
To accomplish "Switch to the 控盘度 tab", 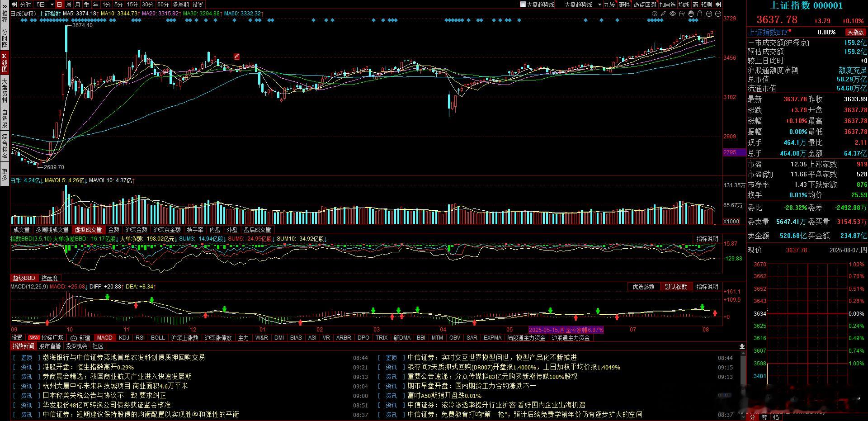I will point(49,278).
